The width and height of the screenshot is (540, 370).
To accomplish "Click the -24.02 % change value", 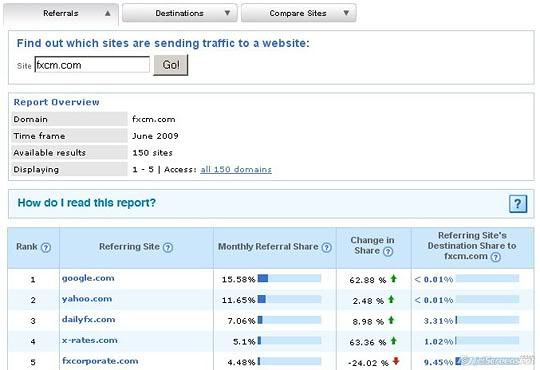I will [x=368, y=363].
